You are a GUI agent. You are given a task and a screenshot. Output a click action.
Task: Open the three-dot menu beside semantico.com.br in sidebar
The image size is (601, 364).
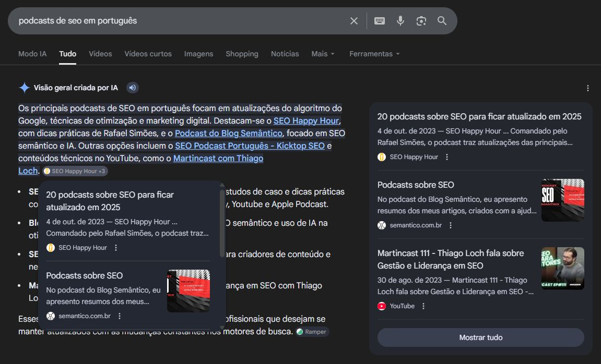click(x=451, y=225)
